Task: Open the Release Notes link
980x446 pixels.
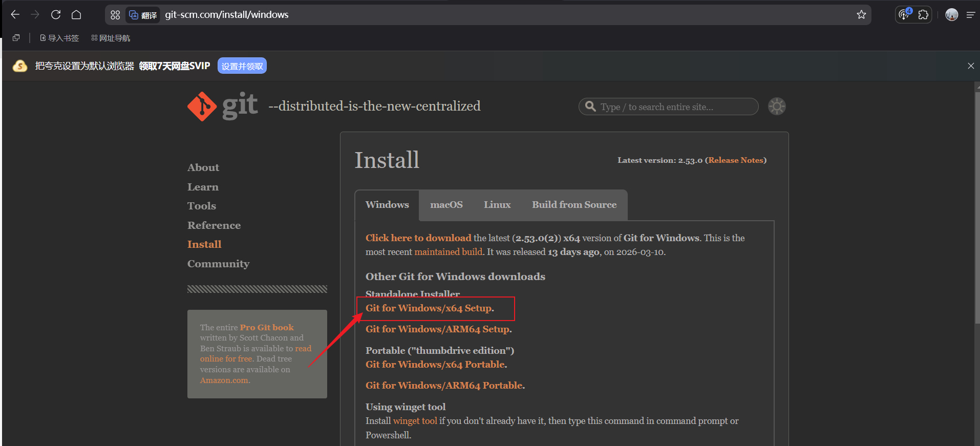Action: coord(736,160)
